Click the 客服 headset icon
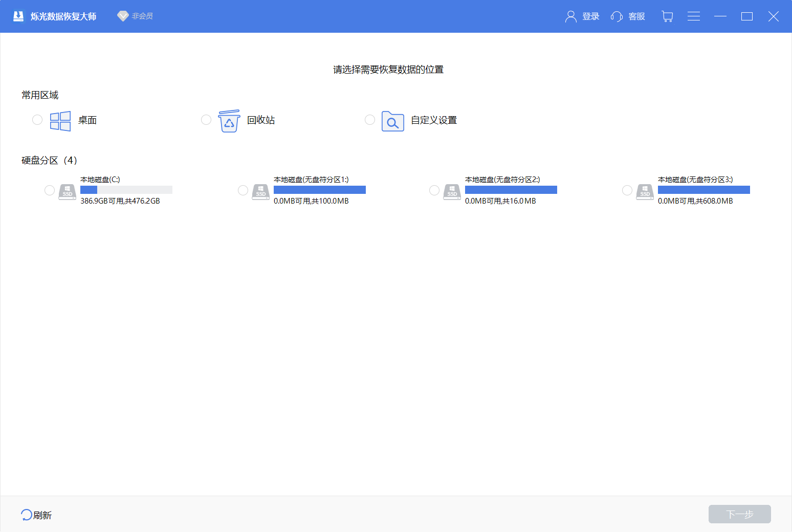Viewport: 792px width, 532px height. point(617,16)
